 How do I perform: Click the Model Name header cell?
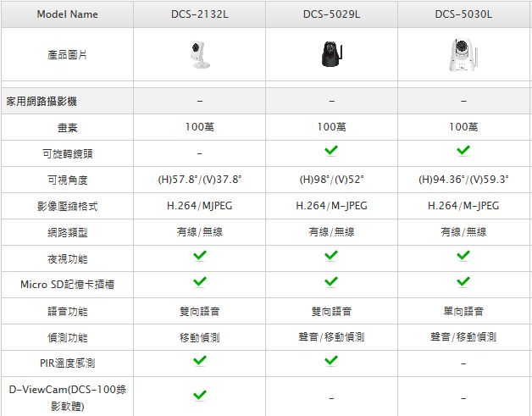pos(67,14)
